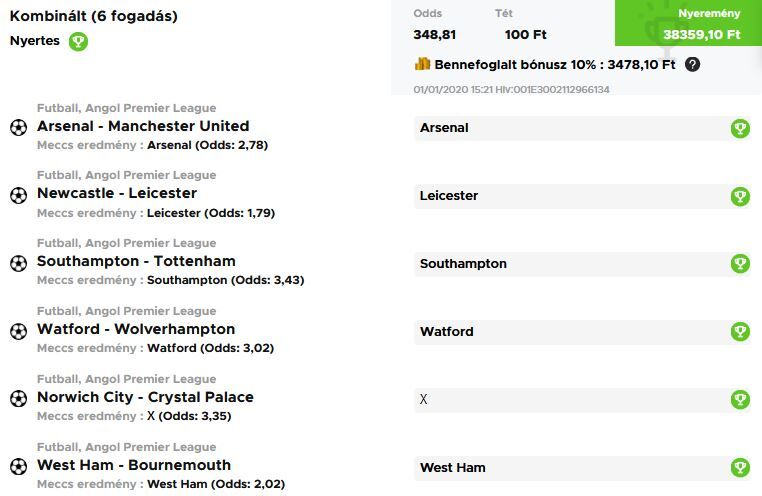762x496 pixels.
Task: Click the green Nyeremény winnings box
Action: (x=701, y=24)
